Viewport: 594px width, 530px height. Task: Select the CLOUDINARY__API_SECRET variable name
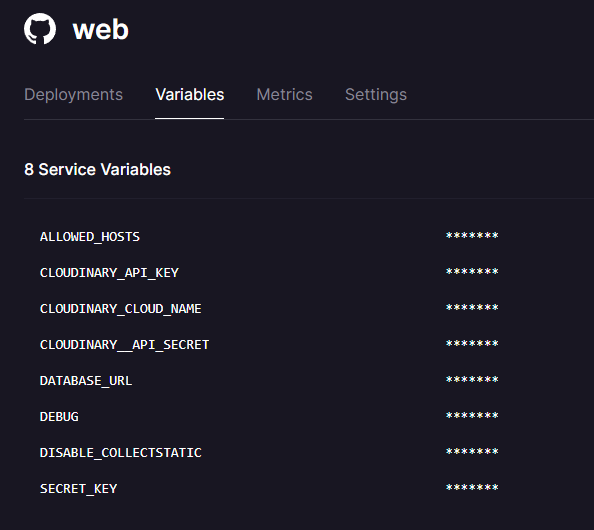point(124,345)
